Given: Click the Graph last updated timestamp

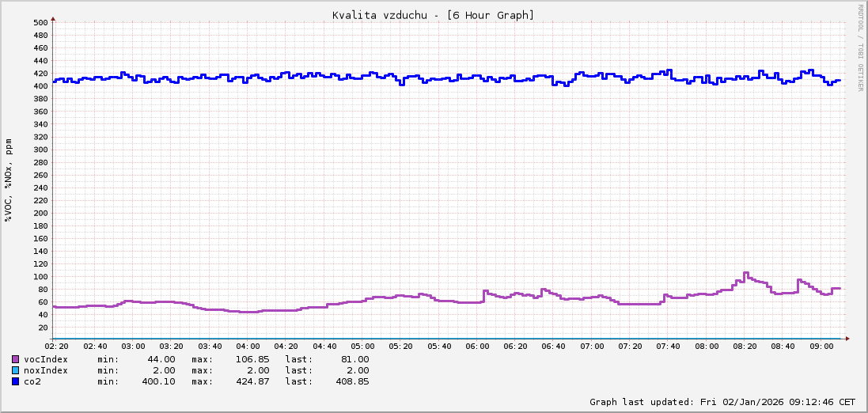Looking at the screenshot, I should click(x=722, y=402).
